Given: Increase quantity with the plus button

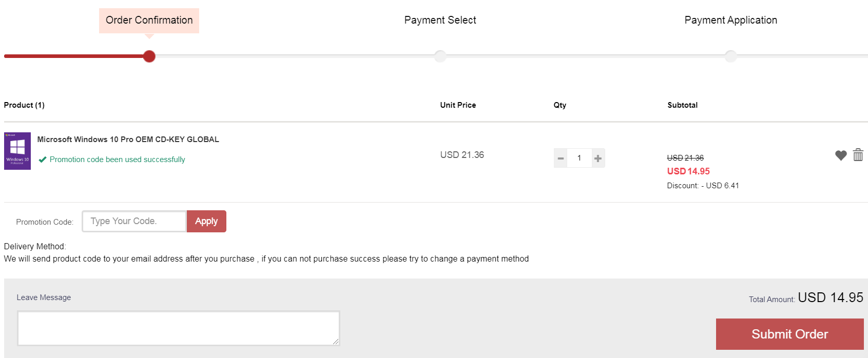Looking at the screenshot, I should coord(598,158).
